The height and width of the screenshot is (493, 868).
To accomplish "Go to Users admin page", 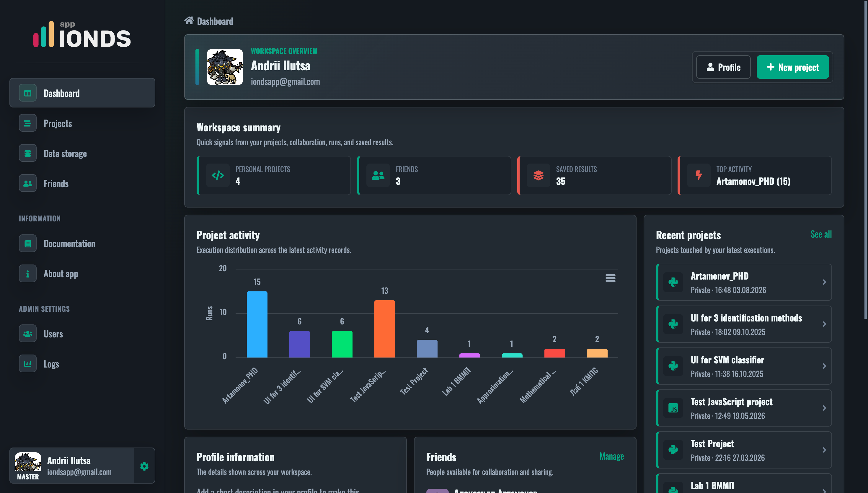I will pos(82,334).
